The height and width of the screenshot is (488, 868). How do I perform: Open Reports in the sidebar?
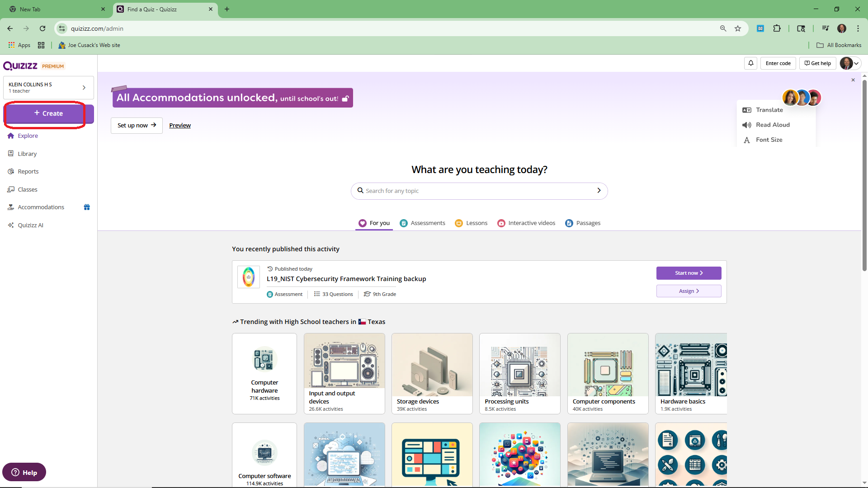(x=28, y=171)
